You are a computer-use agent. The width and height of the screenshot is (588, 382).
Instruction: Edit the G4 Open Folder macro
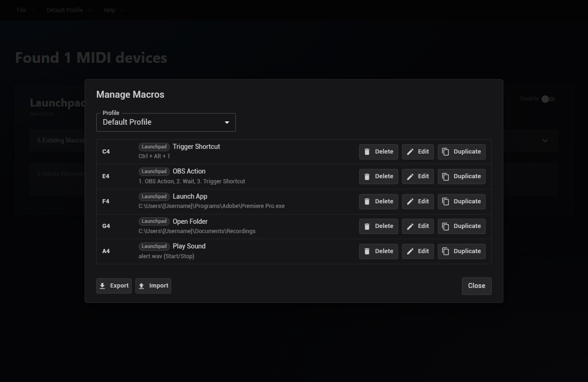[x=418, y=226]
